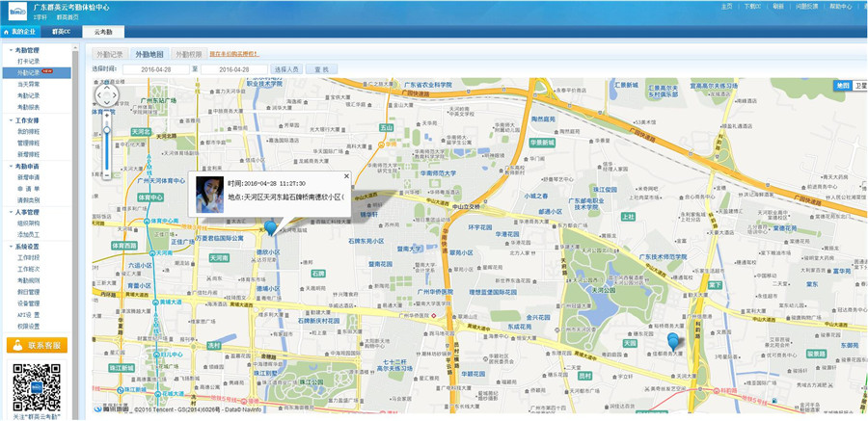This screenshot has width=868, height=421.
Task: Open the 外勤记录 sub-tab above the map
Action: click(x=110, y=54)
